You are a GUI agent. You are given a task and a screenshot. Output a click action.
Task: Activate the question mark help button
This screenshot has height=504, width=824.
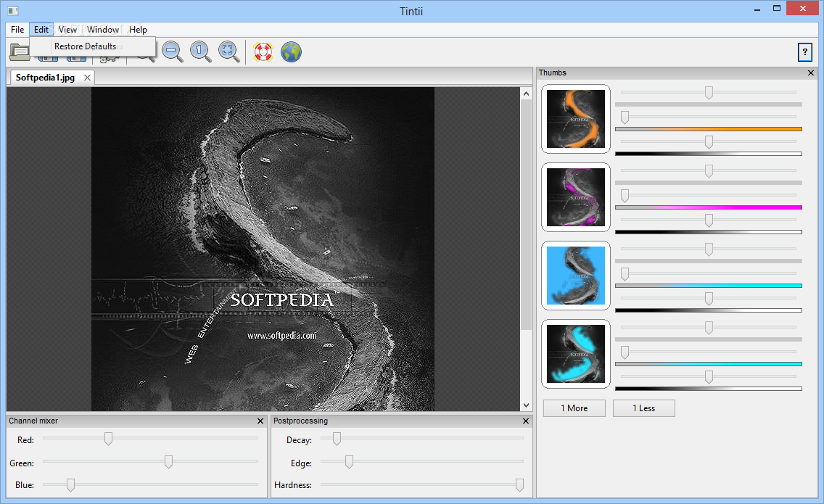coord(804,51)
